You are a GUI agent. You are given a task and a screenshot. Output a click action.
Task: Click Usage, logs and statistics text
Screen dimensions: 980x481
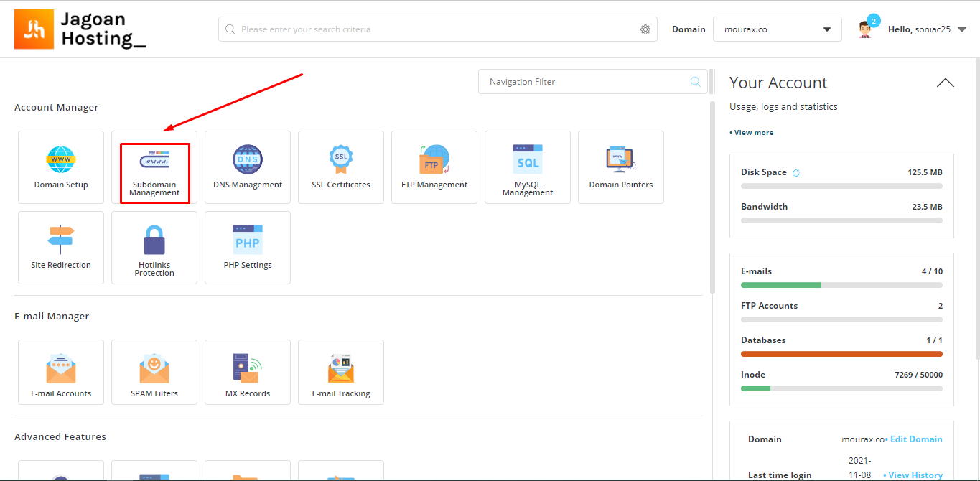tap(783, 107)
